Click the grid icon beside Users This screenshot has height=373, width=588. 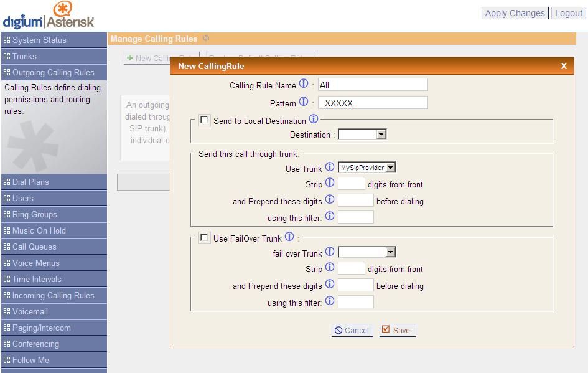[x=7, y=198]
